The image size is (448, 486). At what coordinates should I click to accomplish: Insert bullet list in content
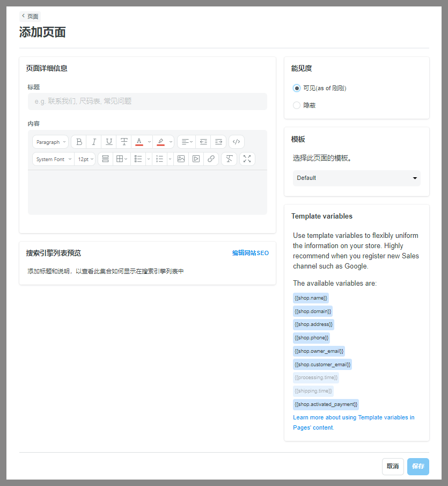point(138,159)
